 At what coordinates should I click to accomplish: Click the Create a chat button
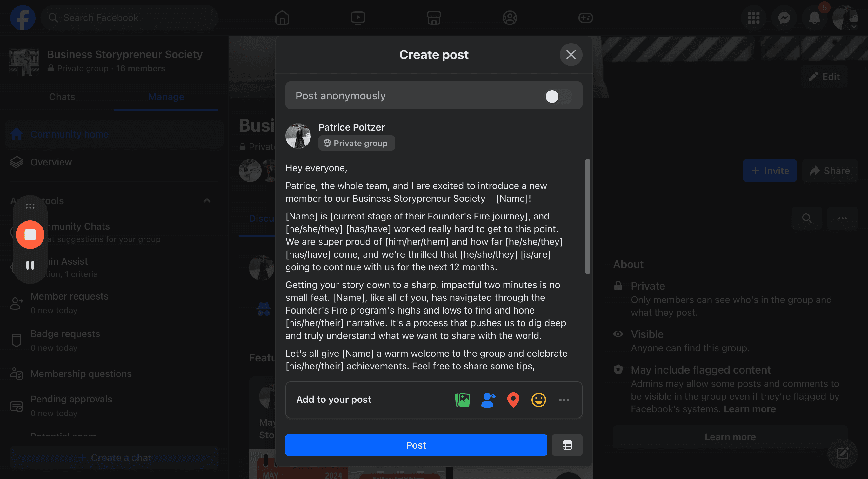point(114,457)
